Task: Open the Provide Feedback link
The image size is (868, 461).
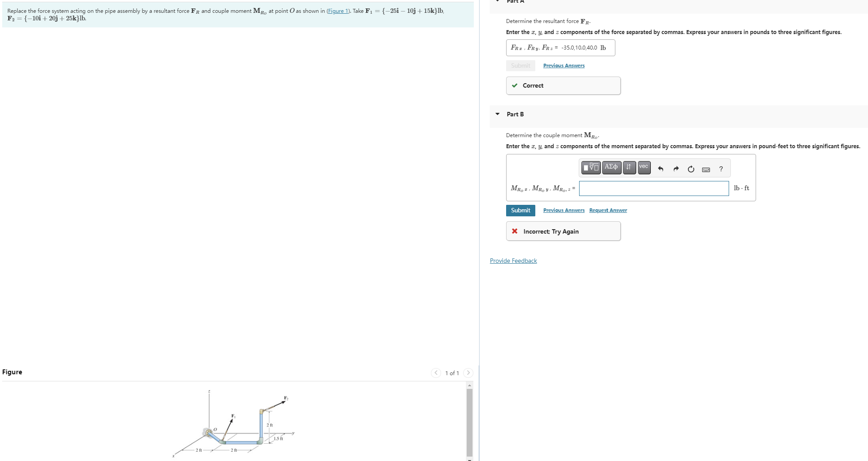Action: pos(513,261)
